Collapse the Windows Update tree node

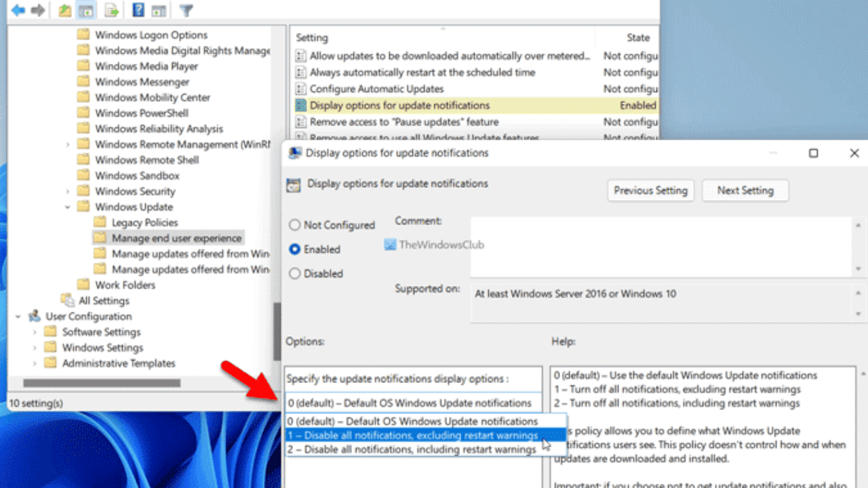[68, 207]
